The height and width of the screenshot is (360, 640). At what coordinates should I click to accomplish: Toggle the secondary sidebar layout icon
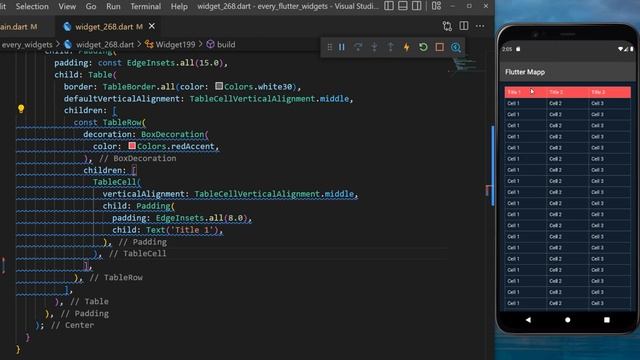point(416,6)
